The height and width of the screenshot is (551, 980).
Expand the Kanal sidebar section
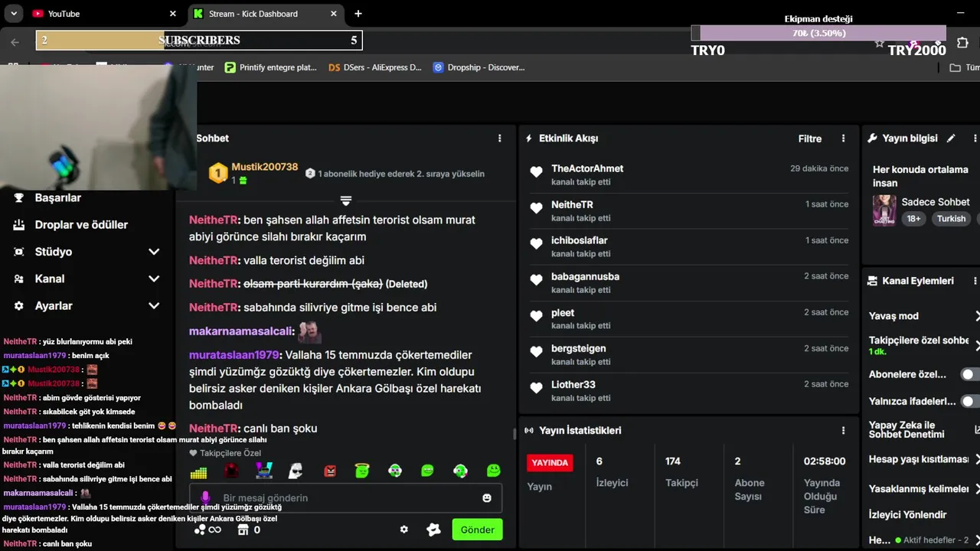point(154,279)
